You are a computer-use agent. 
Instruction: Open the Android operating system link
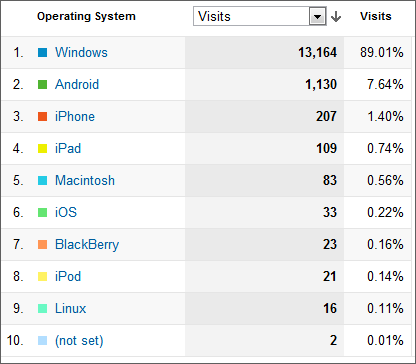(77, 84)
